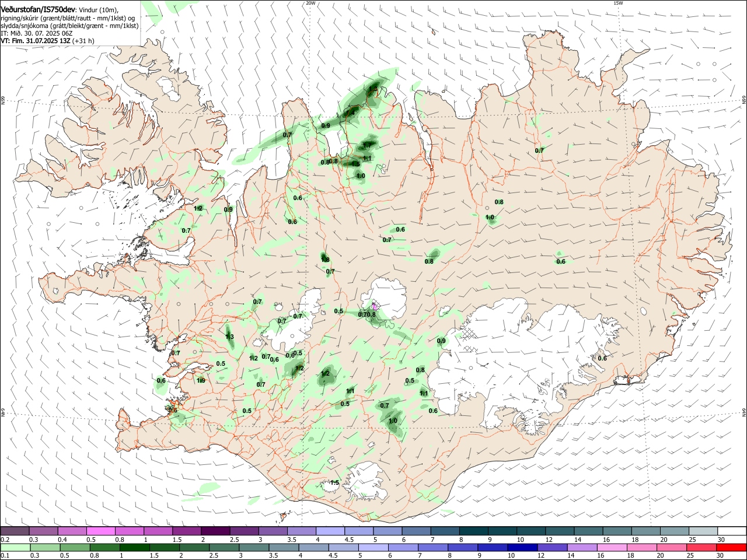The height and width of the screenshot is (560, 747).
Task: Click the dark mauve 0.2 snow legend swatch
Action: point(15,531)
